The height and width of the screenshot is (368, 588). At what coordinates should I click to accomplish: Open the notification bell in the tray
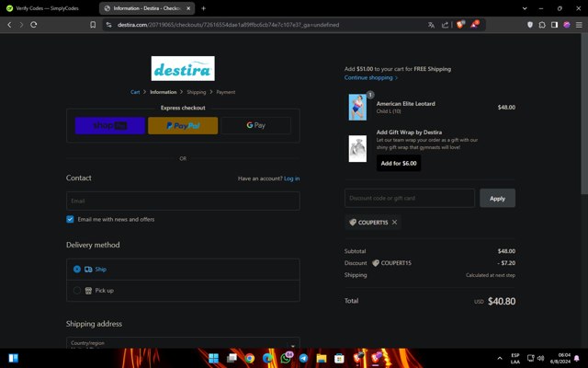(x=577, y=358)
